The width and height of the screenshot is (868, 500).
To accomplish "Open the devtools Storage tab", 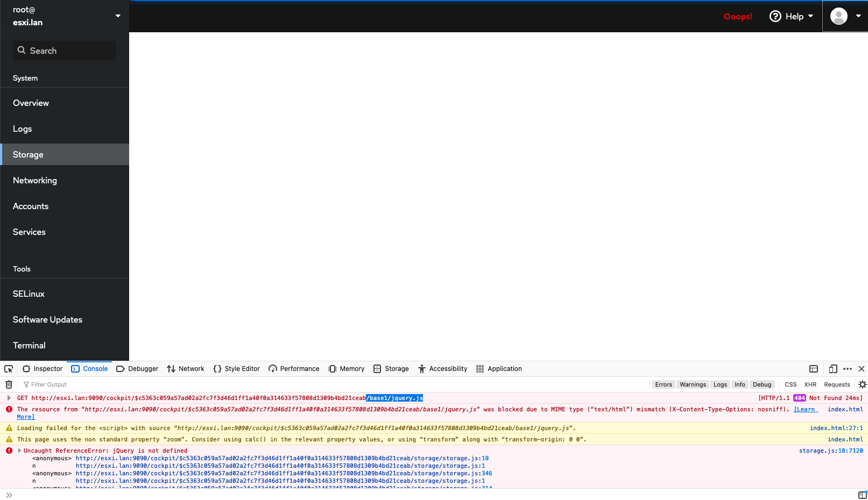I will click(x=391, y=369).
